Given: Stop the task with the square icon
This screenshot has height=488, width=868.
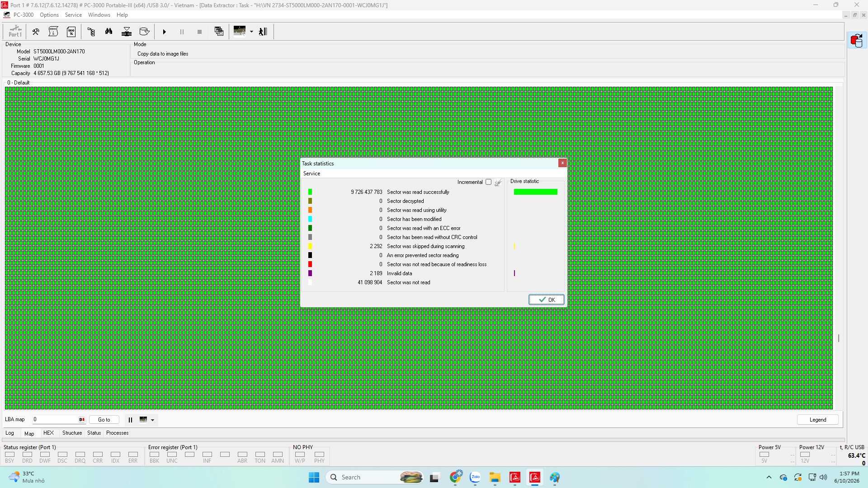Looking at the screenshot, I should click(200, 32).
